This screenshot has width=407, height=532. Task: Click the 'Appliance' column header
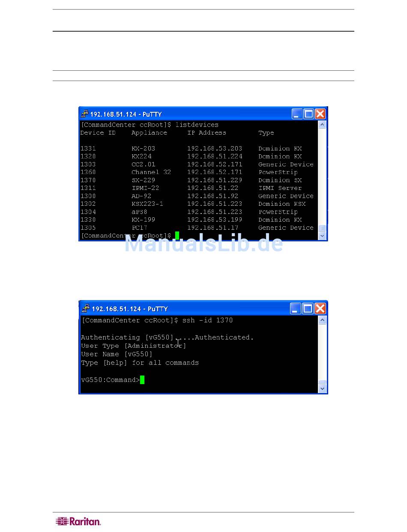tap(149, 133)
